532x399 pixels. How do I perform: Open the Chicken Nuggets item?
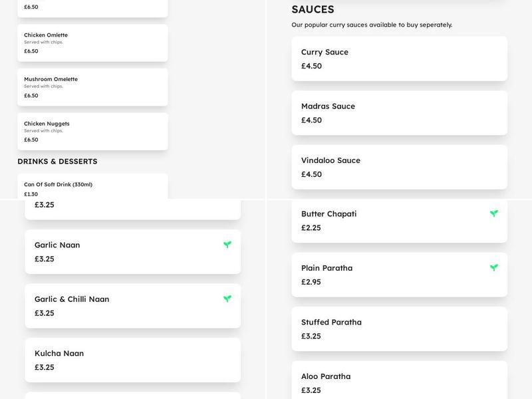92,131
